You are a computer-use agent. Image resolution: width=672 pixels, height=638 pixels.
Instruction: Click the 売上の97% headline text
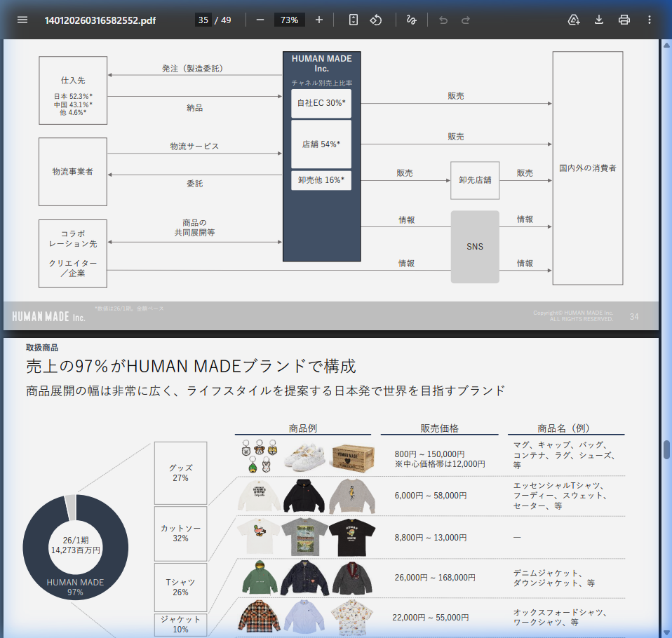pyautogui.click(x=191, y=367)
